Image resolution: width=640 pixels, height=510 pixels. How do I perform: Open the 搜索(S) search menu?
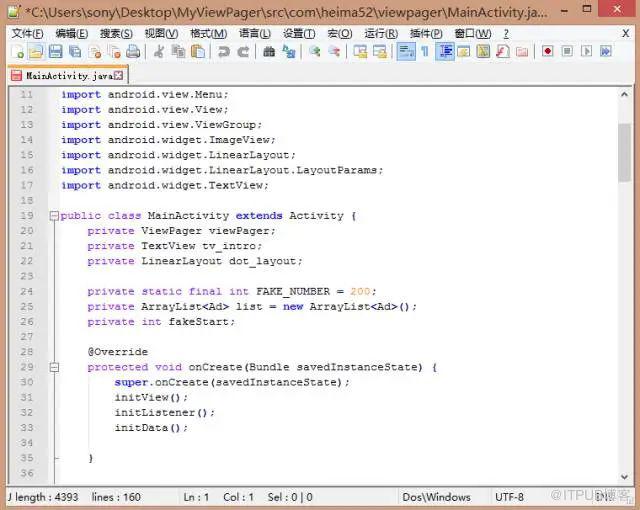click(x=116, y=33)
